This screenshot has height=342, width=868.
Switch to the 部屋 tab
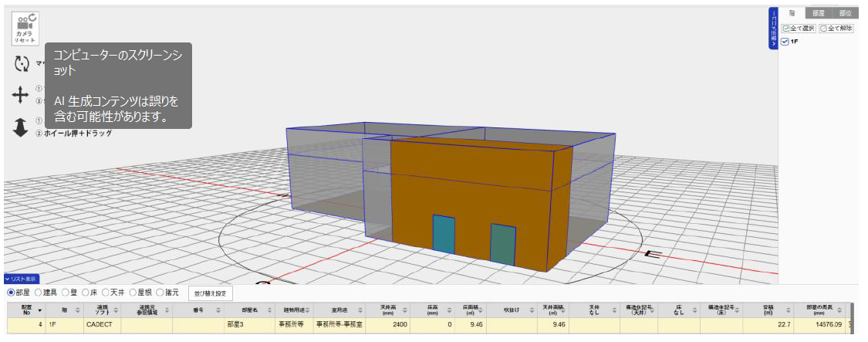point(818,13)
